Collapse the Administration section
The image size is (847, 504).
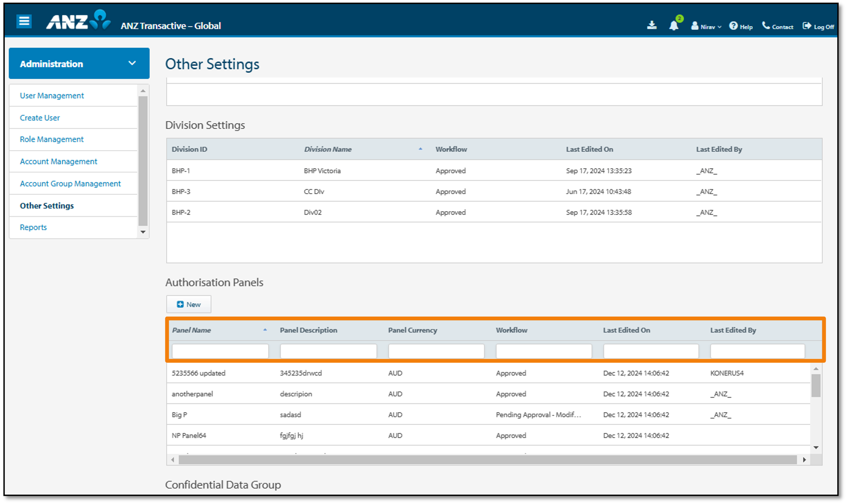[132, 63]
